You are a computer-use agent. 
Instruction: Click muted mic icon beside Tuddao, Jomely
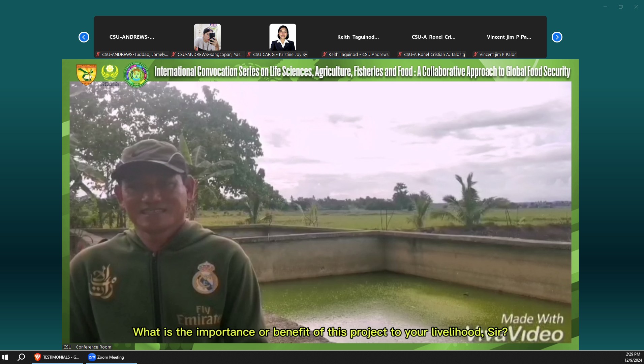pyautogui.click(x=98, y=54)
